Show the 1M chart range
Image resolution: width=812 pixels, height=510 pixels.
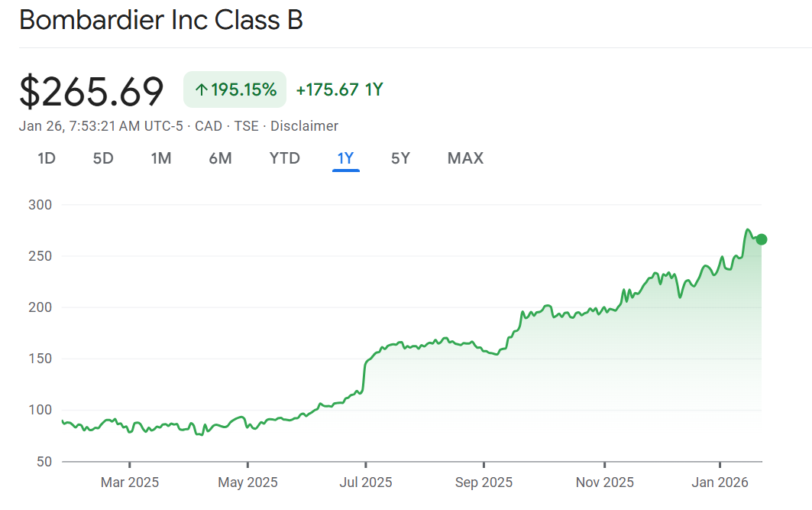point(160,158)
